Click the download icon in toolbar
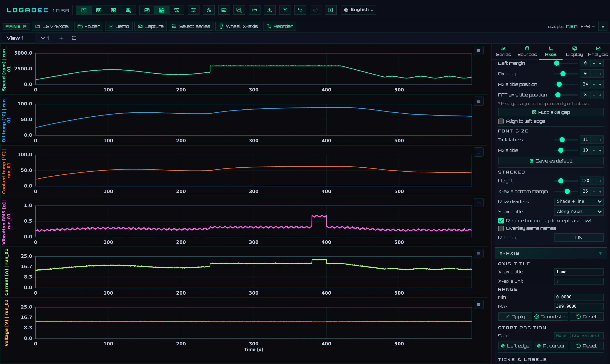Viewport: 610px width, 364px height. click(x=270, y=10)
